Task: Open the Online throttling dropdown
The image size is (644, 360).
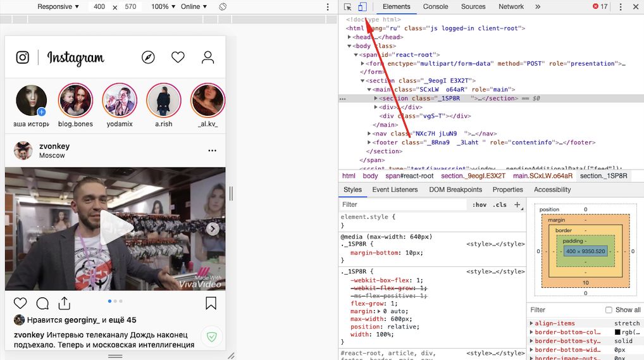Action: (x=194, y=6)
